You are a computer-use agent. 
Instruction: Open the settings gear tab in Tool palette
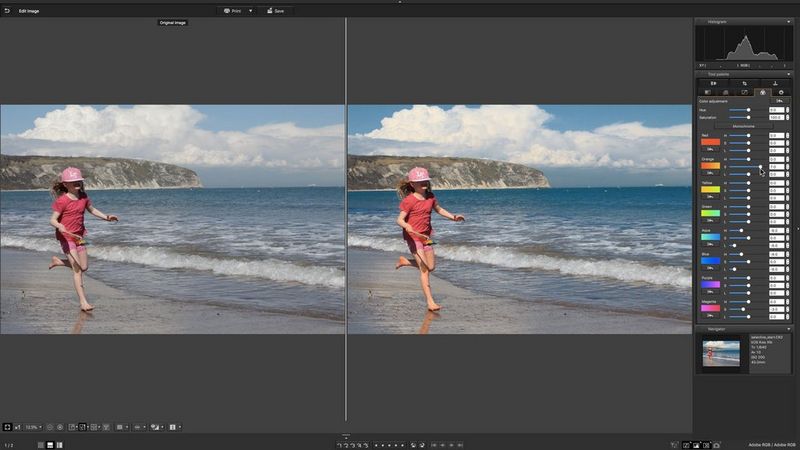point(780,92)
